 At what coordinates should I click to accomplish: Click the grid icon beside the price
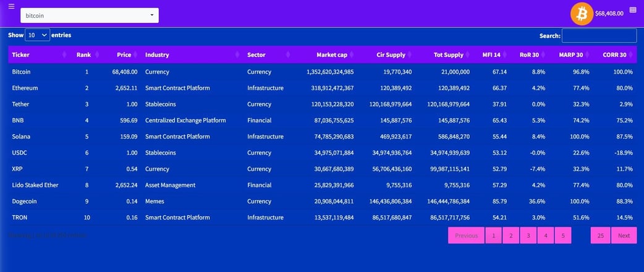[633, 10]
